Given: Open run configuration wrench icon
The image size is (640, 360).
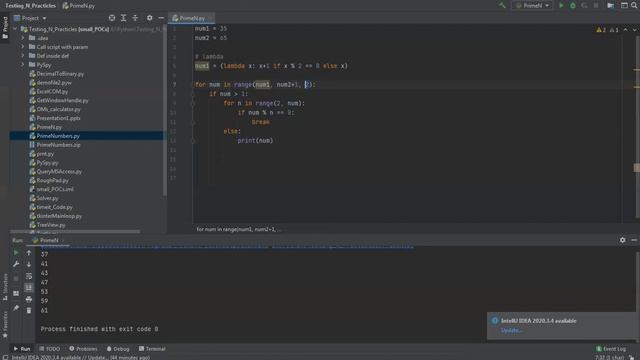Looking at the screenshot, I should pos(16,264).
